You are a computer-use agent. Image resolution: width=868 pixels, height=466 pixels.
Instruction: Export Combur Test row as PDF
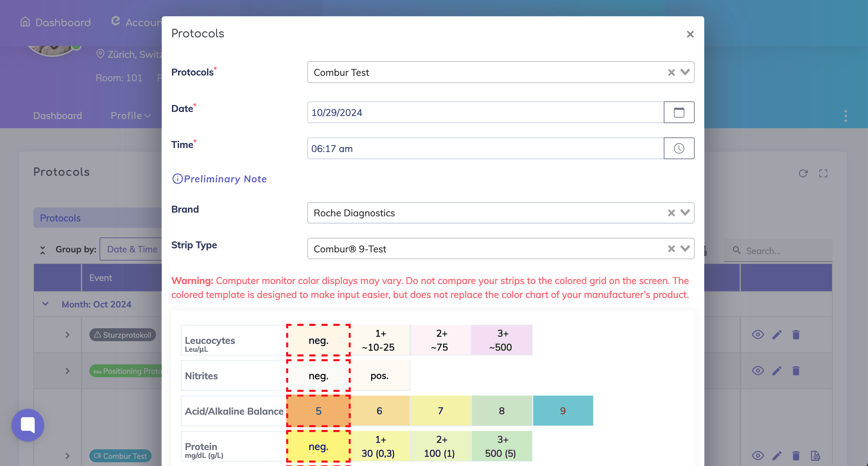815,455
